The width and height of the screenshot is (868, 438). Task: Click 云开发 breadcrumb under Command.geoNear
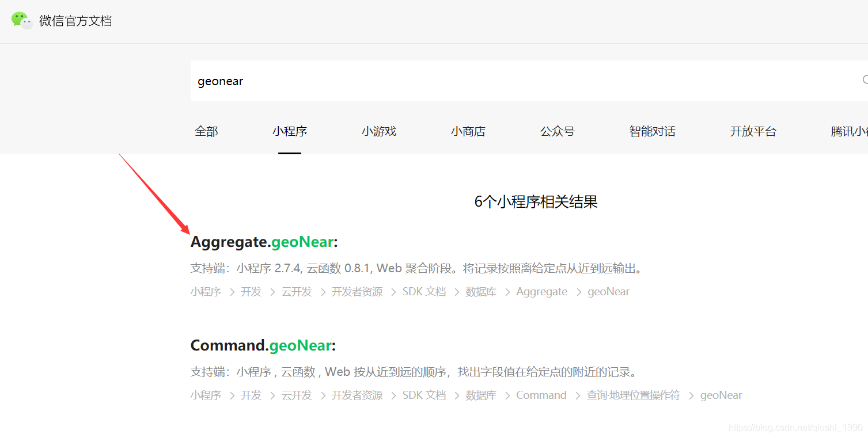click(x=297, y=395)
